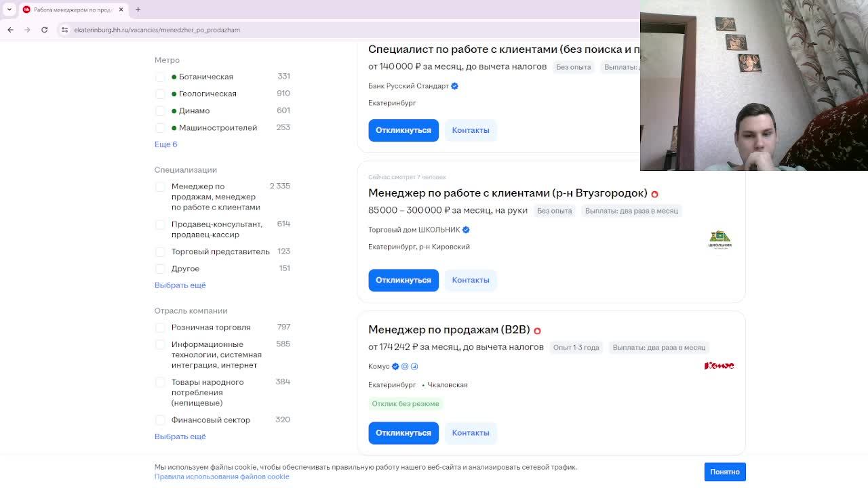Reload the page with the refresh icon

pyautogui.click(x=45, y=30)
